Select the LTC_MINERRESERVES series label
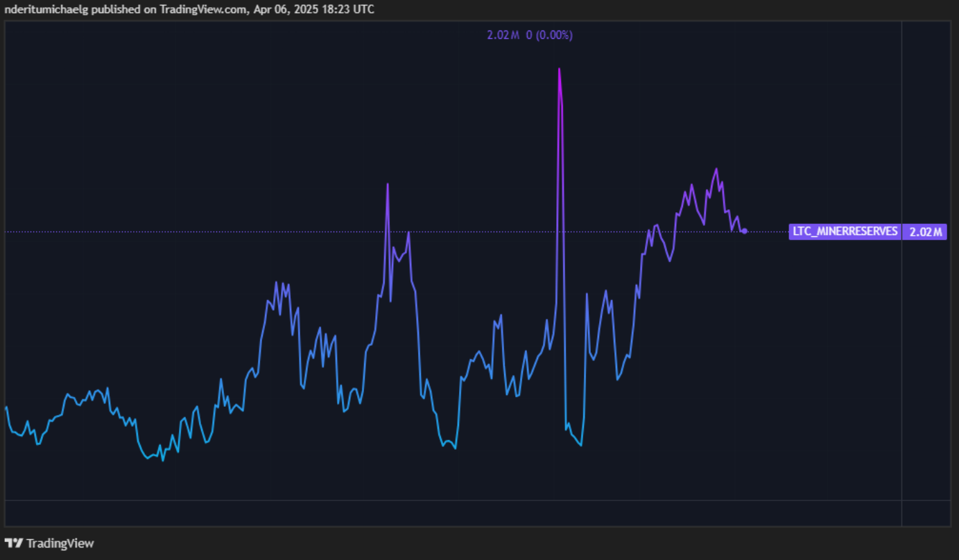Viewport: 959px width, 560px height. coord(845,231)
